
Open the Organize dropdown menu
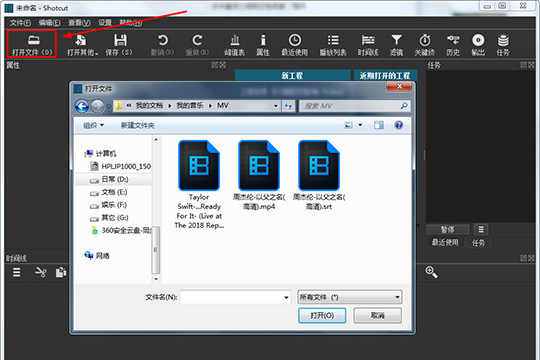[93, 125]
